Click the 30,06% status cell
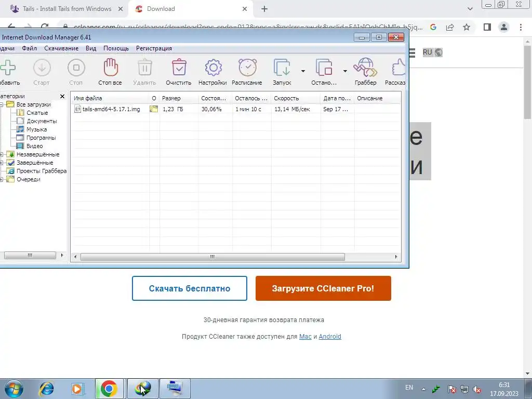The width and height of the screenshot is (532, 399). click(211, 109)
